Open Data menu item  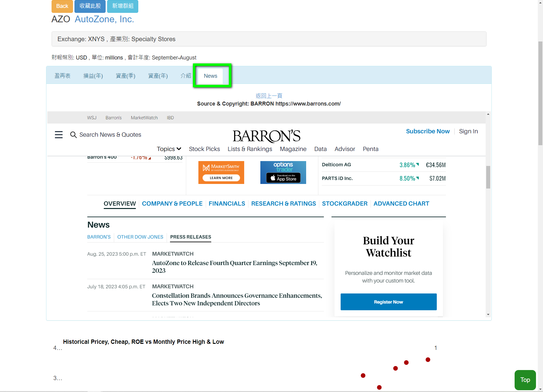(320, 149)
